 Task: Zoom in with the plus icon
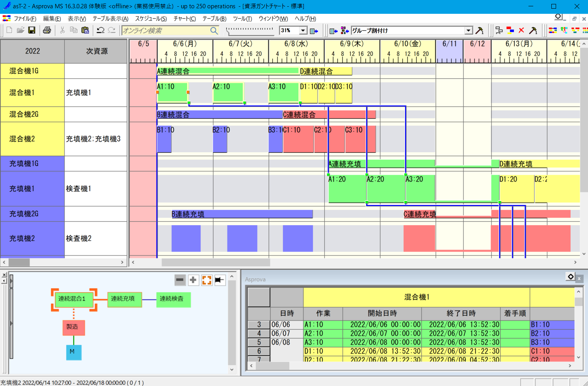coord(193,280)
